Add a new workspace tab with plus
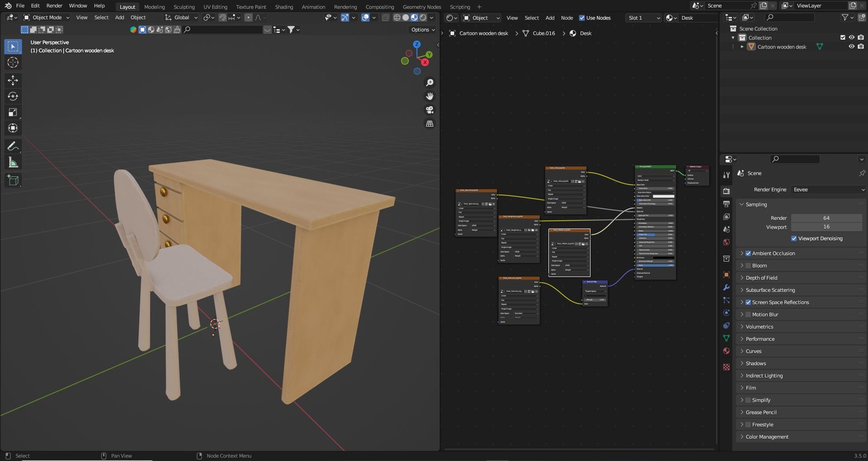The image size is (868, 461). (x=479, y=7)
